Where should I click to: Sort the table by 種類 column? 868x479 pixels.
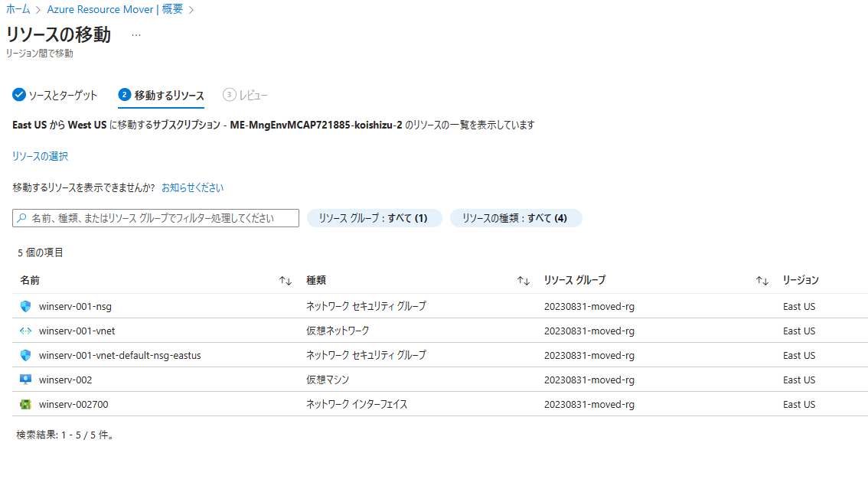click(x=523, y=281)
